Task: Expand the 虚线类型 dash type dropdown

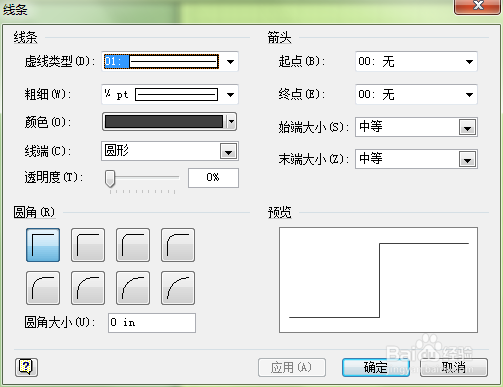Action: [230, 62]
